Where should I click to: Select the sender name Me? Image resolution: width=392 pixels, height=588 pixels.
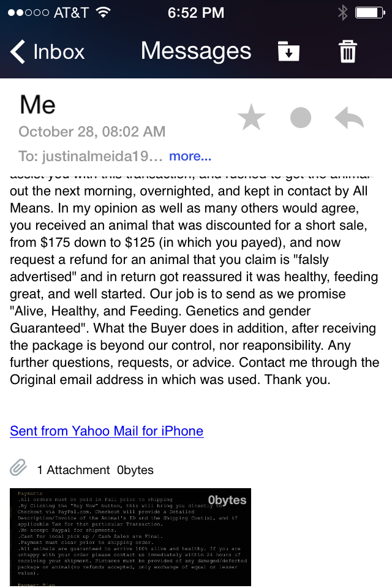37,104
